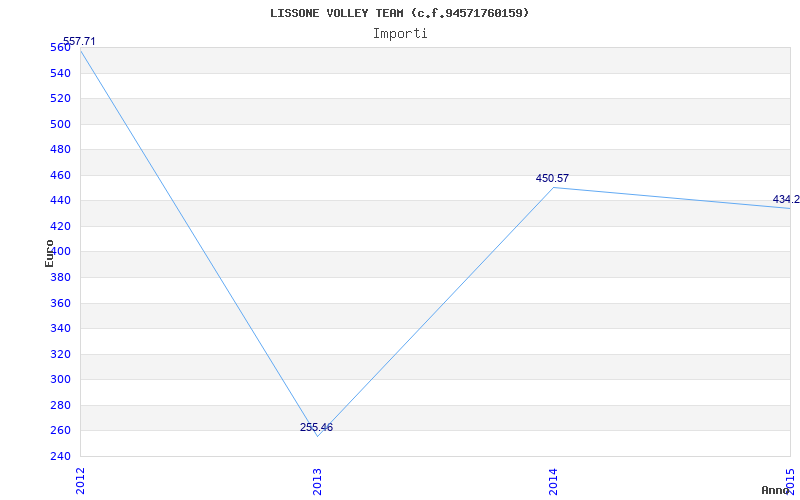The width and height of the screenshot is (800, 500).
Task: Click the 420 y-axis tick label
Action: point(61,227)
